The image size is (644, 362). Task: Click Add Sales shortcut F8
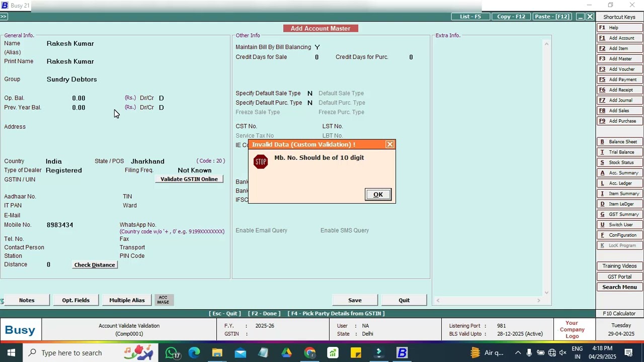click(x=619, y=111)
